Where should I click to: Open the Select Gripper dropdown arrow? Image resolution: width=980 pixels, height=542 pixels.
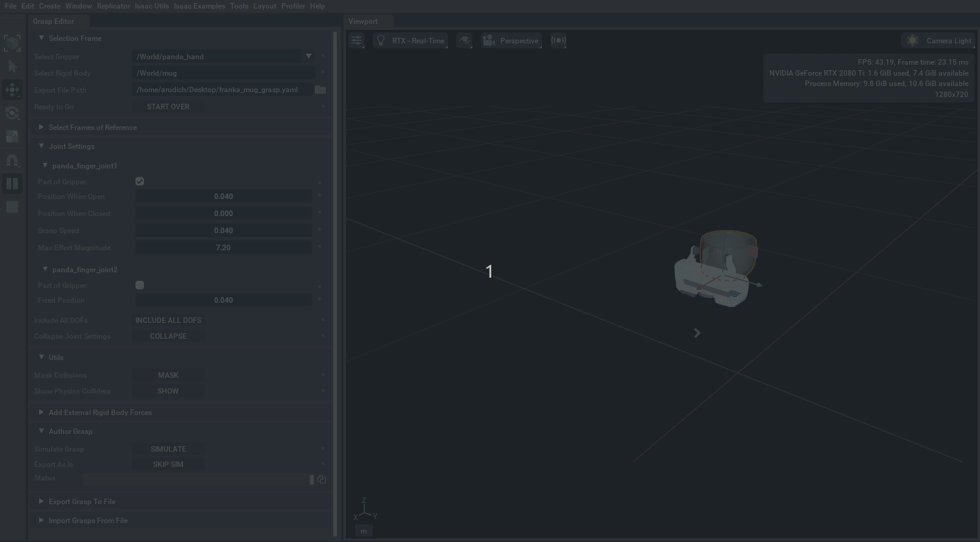click(x=309, y=56)
